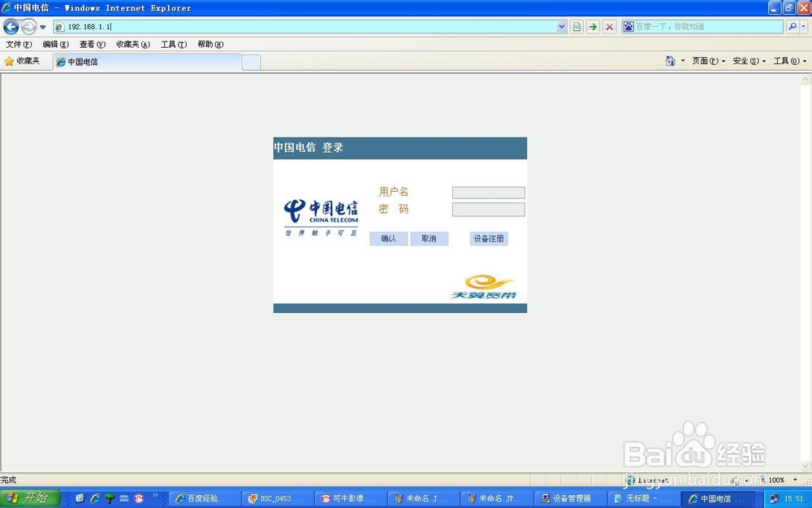The width and height of the screenshot is (812, 508).
Task: Click the 收藏夹 favorites star button
Action: pos(22,61)
